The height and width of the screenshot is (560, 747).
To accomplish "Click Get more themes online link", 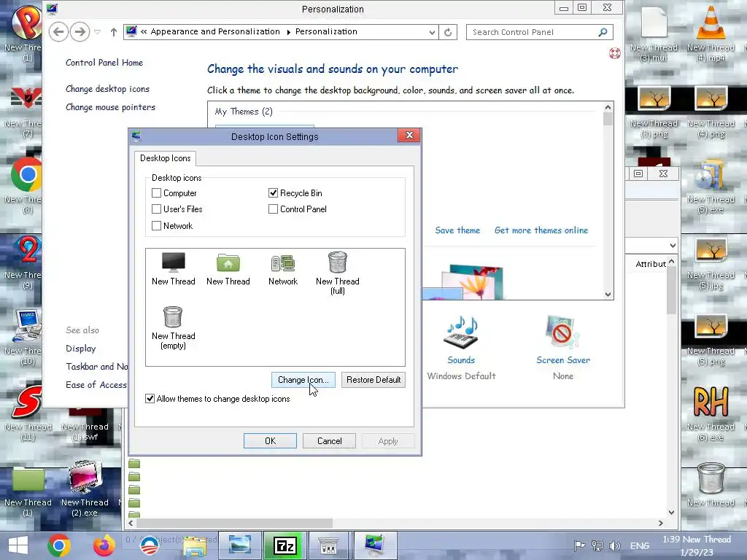I will coord(541,230).
